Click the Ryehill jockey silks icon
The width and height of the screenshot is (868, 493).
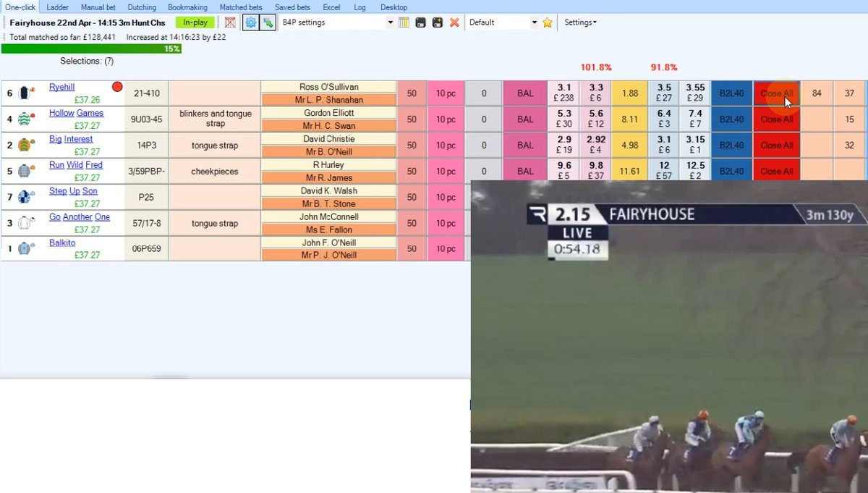(x=27, y=93)
